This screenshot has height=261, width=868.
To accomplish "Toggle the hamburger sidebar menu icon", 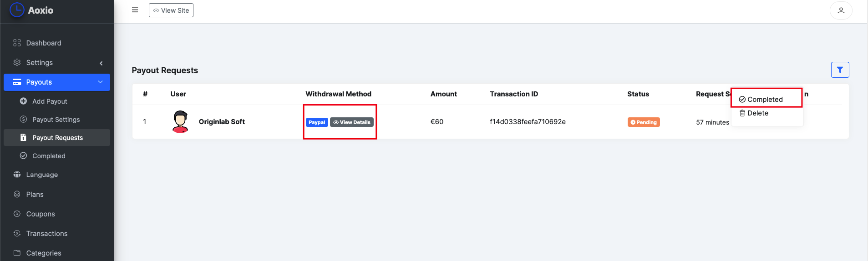I will click(x=135, y=10).
